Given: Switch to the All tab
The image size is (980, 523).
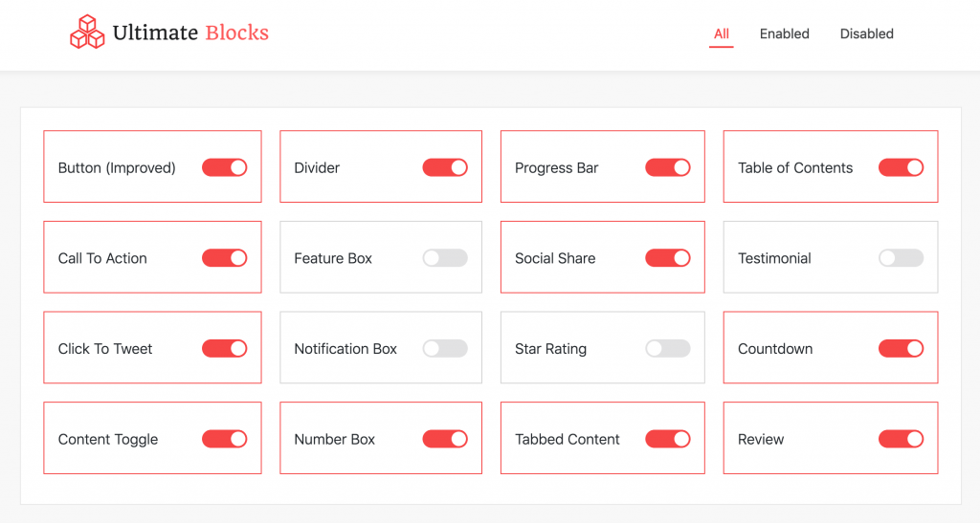Looking at the screenshot, I should click(x=722, y=33).
